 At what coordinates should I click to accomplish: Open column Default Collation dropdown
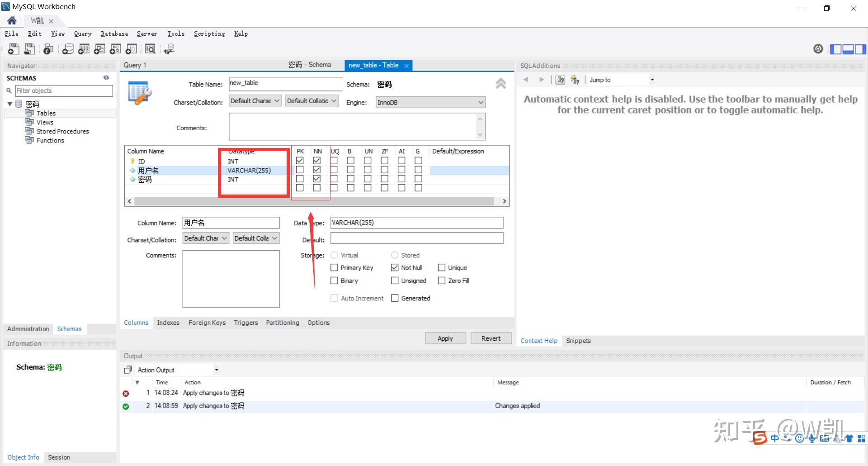(256, 238)
